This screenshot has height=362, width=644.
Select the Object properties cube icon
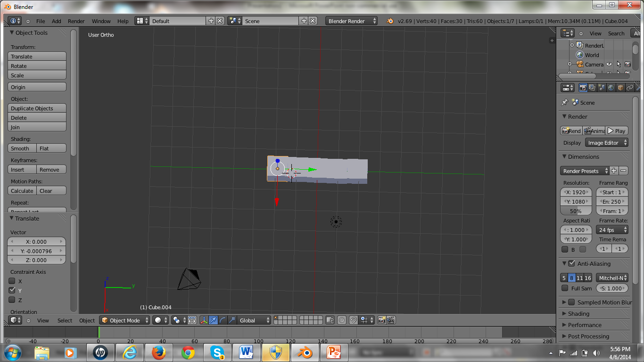(x=620, y=87)
